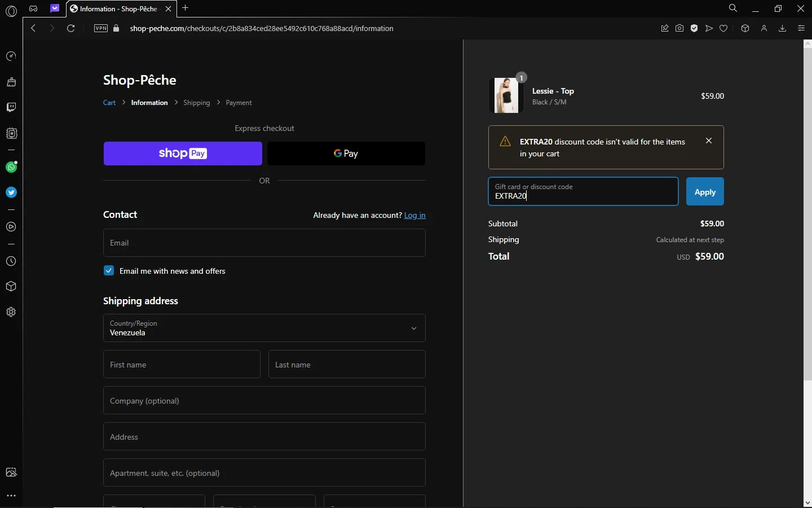Click the Shop-Pêche store title

point(140,80)
